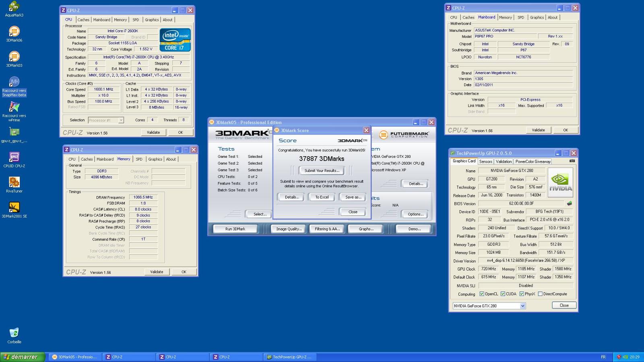Click the 3DMark Score dialog title icon
The height and width of the screenshot is (362, 644).
(x=277, y=130)
